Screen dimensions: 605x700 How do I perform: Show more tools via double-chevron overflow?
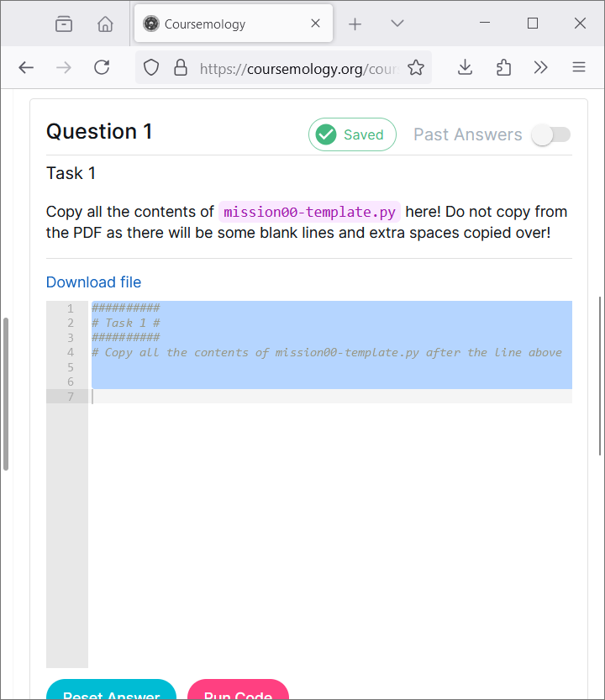pos(541,67)
